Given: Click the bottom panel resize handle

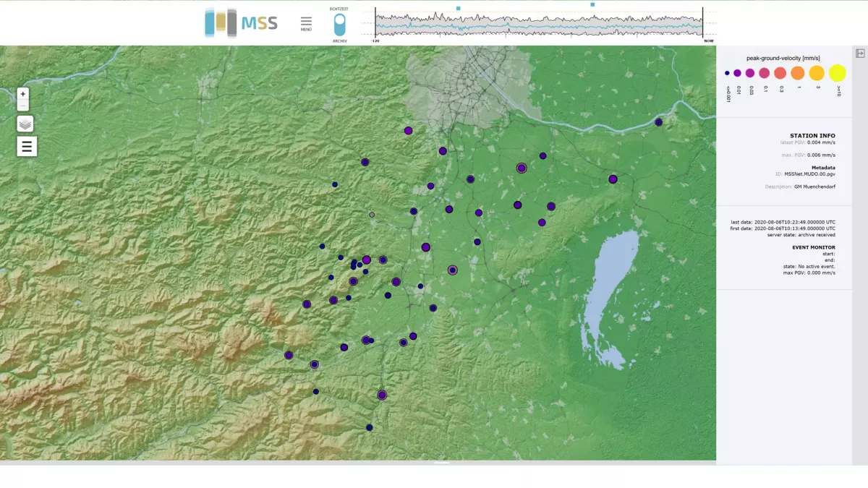Looking at the screenshot, I should [441, 463].
